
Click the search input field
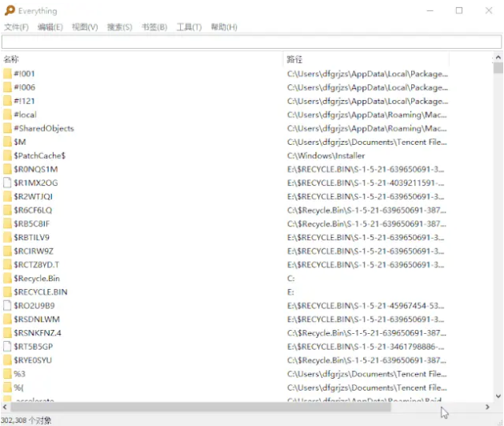pos(251,42)
